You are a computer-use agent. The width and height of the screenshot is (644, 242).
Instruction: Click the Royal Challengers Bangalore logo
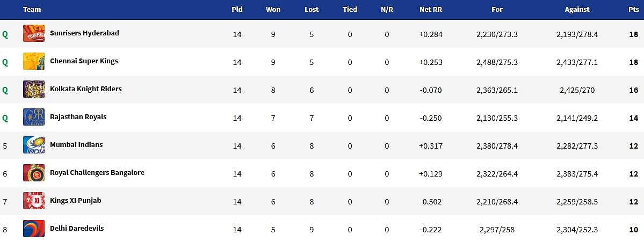coord(33,173)
